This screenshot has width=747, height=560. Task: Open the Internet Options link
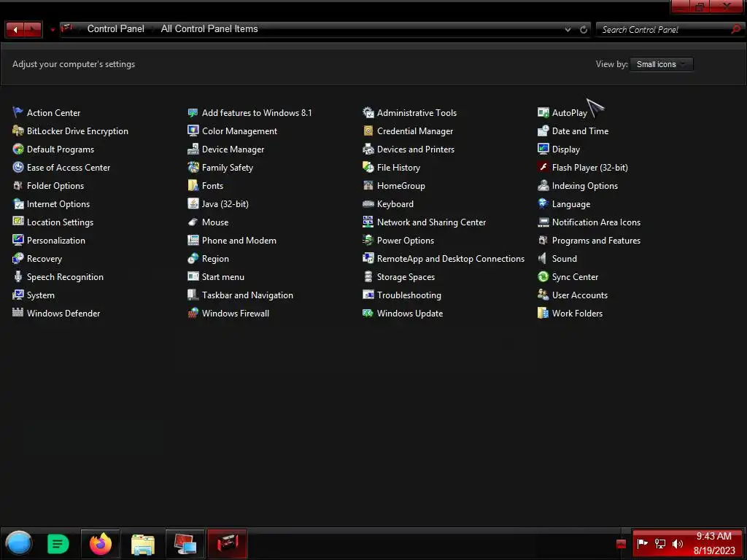coord(58,204)
